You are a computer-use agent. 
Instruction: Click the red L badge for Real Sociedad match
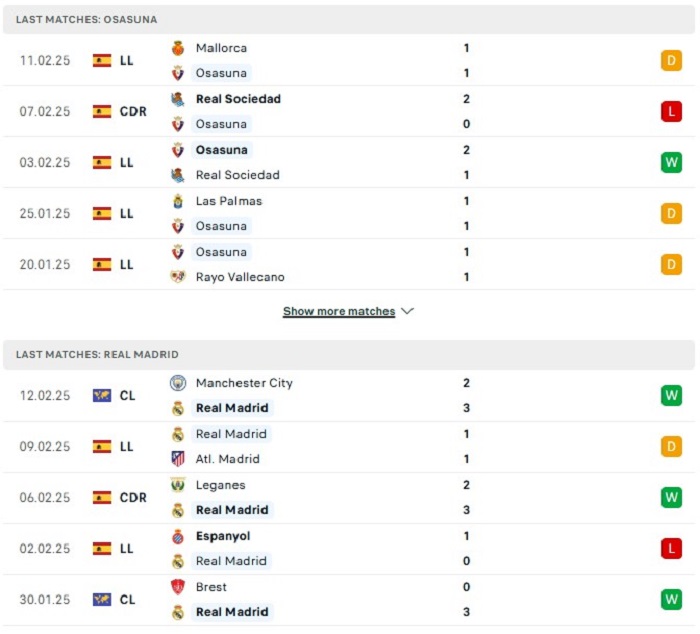(671, 112)
